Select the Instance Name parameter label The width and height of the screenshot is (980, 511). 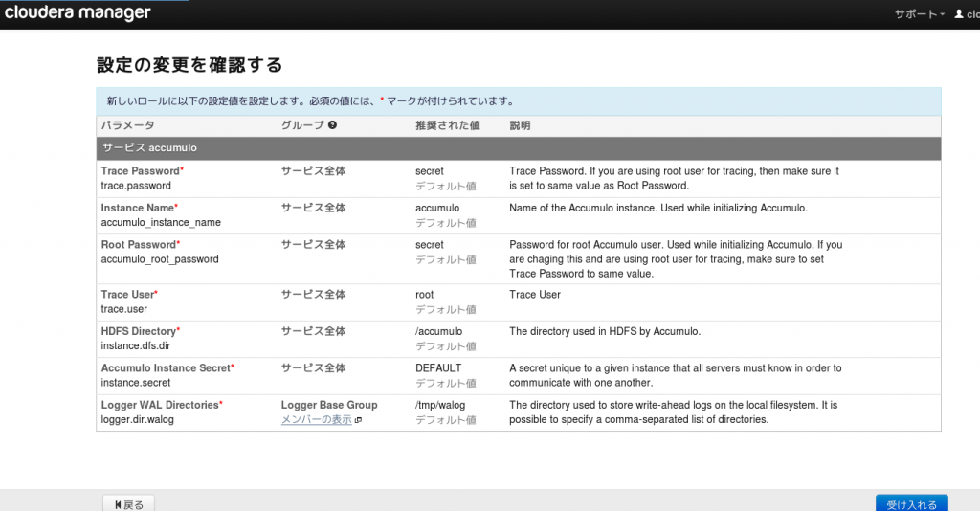[x=138, y=208]
